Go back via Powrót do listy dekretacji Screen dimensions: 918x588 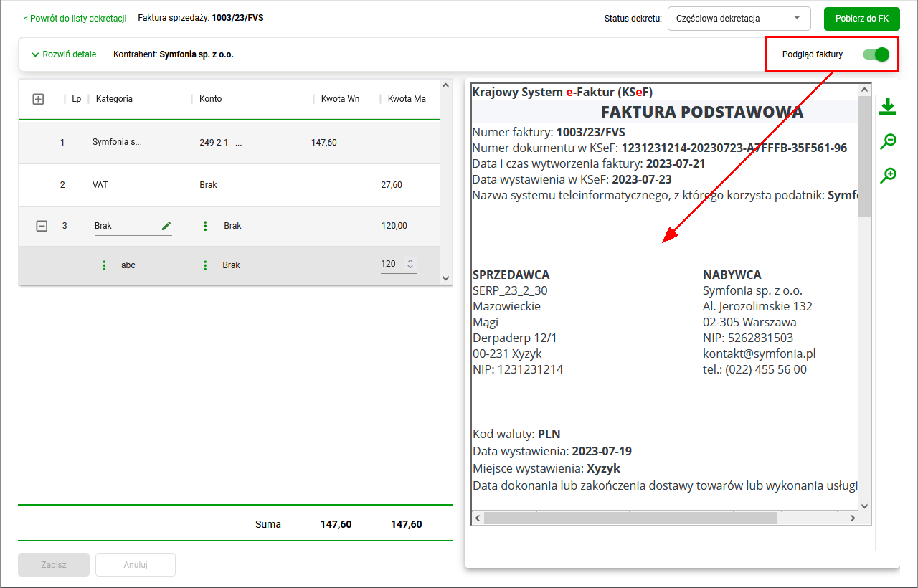(x=75, y=18)
